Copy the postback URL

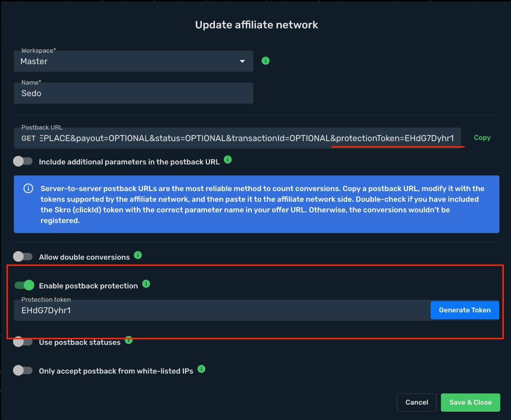482,138
